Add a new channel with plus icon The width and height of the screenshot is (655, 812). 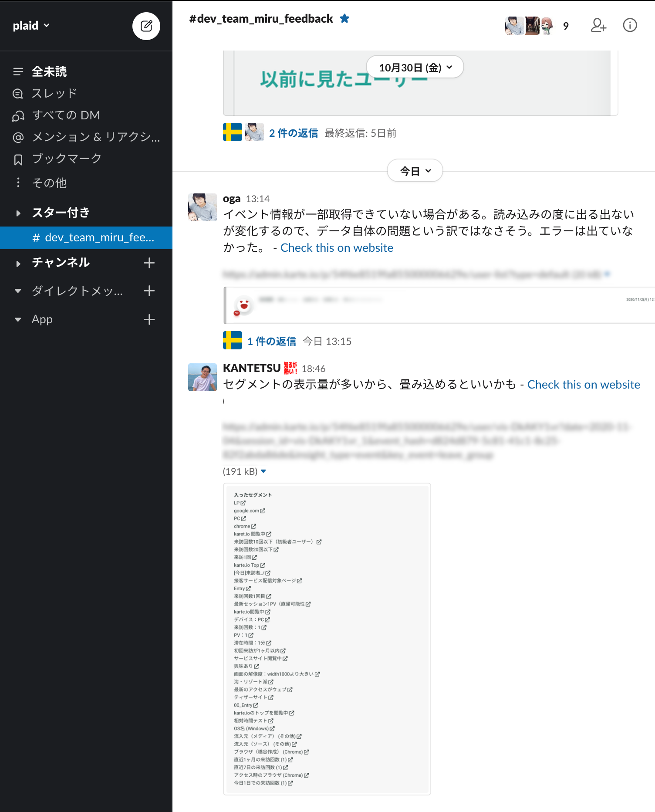click(149, 263)
